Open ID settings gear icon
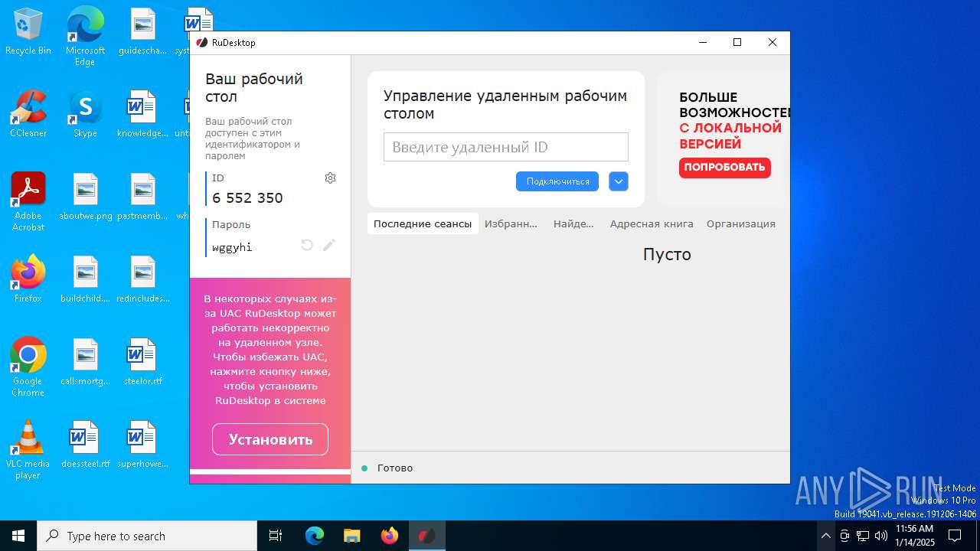This screenshot has height=551, width=980. coord(330,178)
